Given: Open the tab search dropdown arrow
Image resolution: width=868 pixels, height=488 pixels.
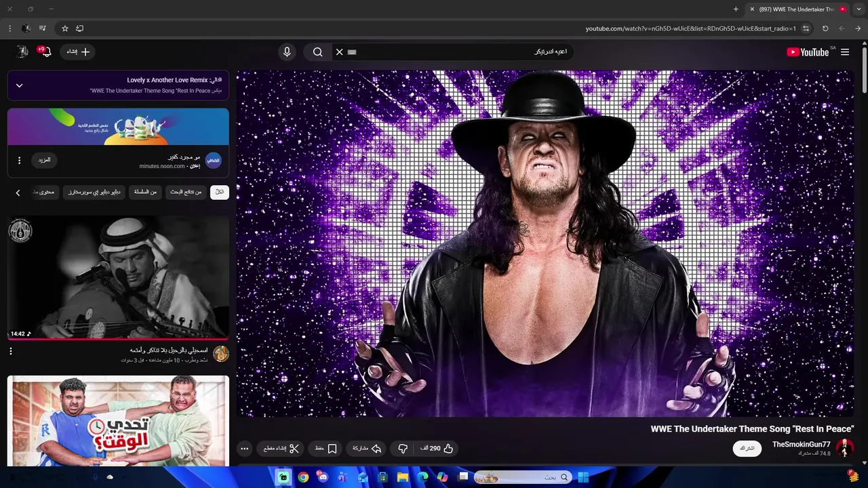Looking at the screenshot, I should [859, 9].
